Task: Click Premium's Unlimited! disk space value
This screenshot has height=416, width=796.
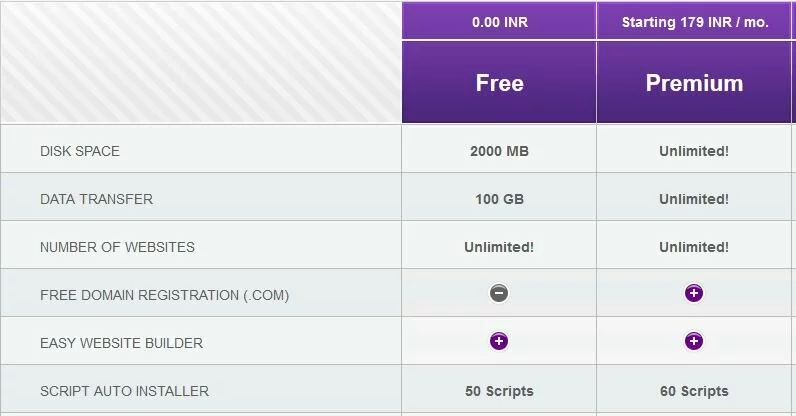Action: tap(694, 151)
